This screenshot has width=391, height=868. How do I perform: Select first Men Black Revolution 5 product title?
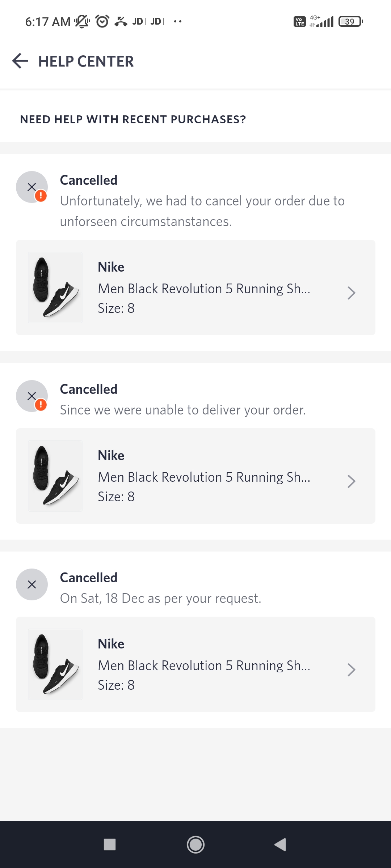click(204, 289)
